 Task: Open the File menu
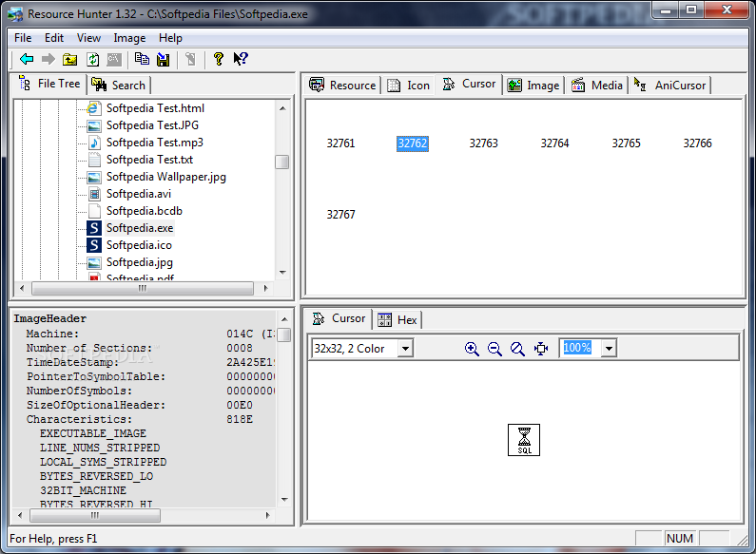pyautogui.click(x=23, y=38)
